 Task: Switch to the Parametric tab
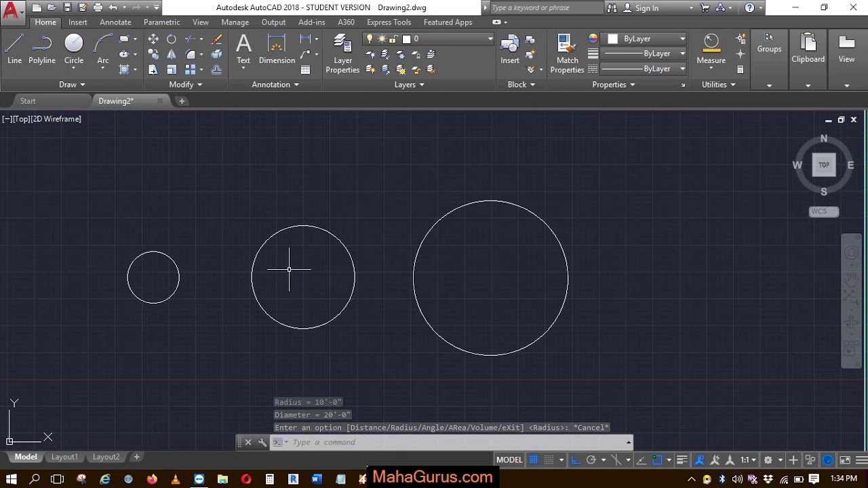click(161, 22)
